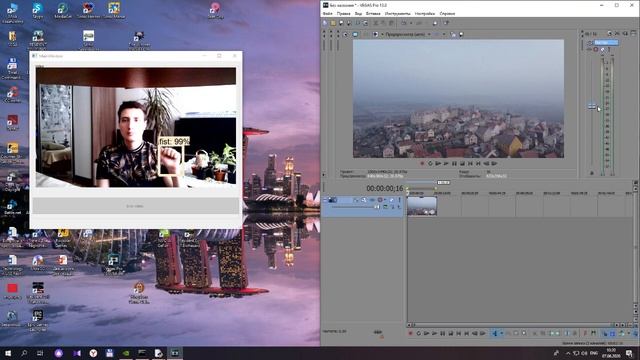This screenshot has width=640, height=360.
Task: Click Split screen view icon in preview
Action: 375,35
